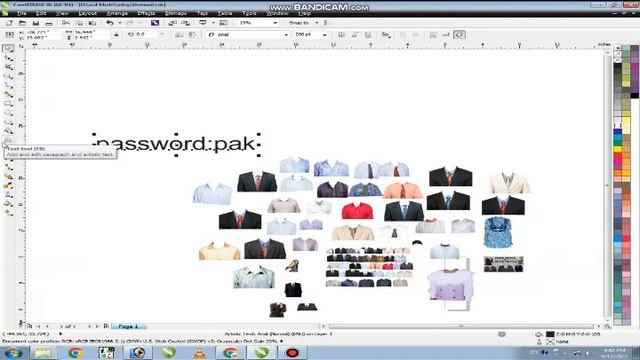This screenshot has height=360, width=640.
Task: Click the fill color indicator in status bar
Action: tap(550, 334)
